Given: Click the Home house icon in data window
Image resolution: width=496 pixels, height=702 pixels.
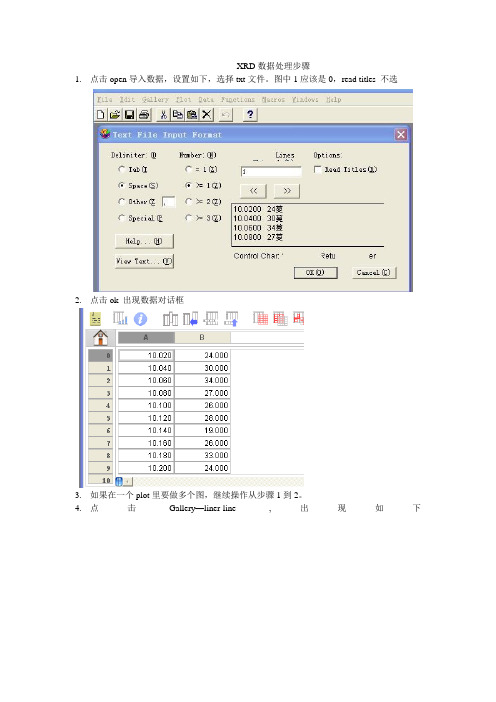Looking at the screenshot, I should [100, 338].
